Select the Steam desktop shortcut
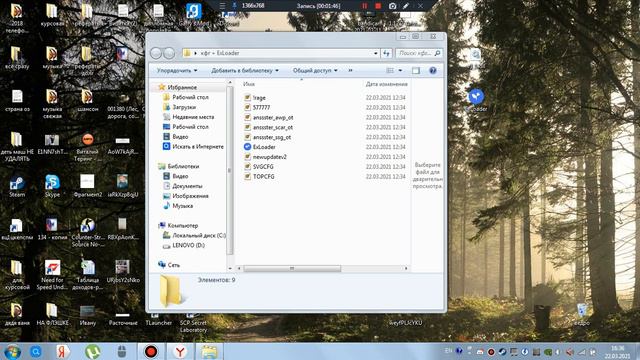The height and width of the screenshot is (360, 640). (17, 186)
